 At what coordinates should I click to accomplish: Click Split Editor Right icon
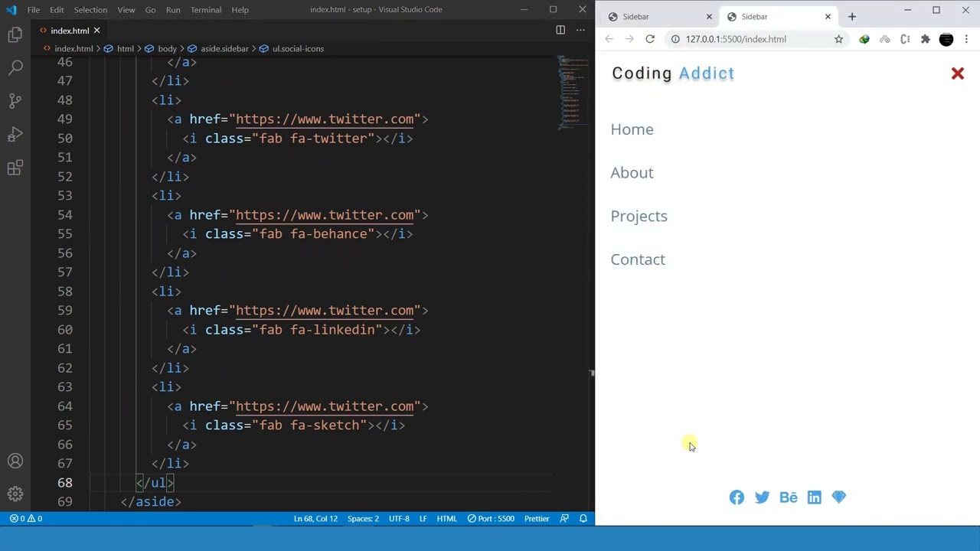[x=560, y=30]
